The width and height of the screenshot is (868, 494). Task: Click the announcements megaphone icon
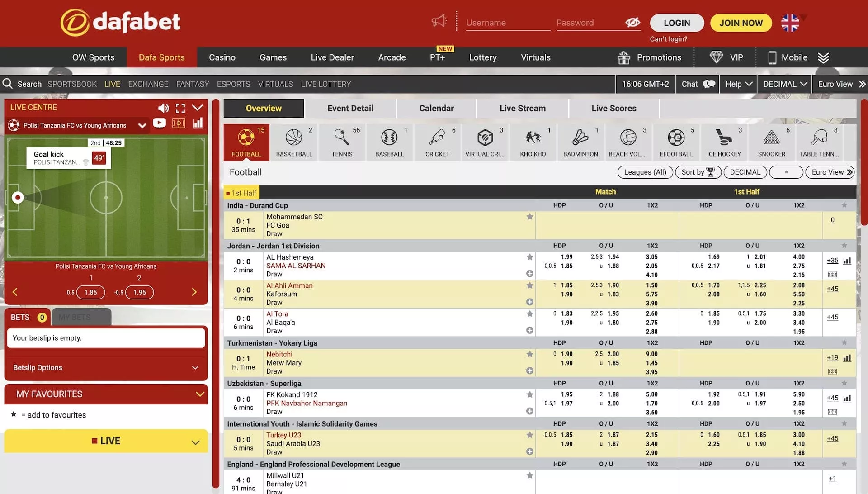[439, 21]
